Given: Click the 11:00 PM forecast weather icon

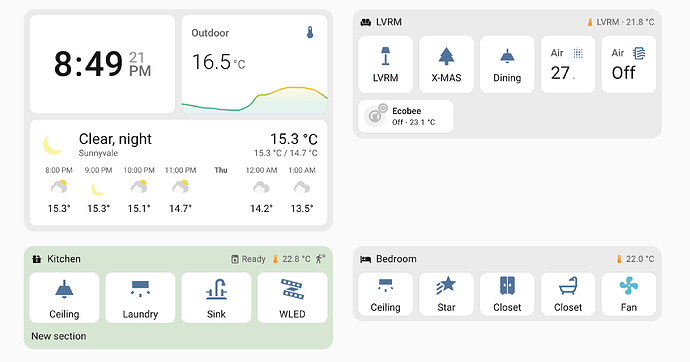Looking at the screenshot, I should click(x=180, y=187).
